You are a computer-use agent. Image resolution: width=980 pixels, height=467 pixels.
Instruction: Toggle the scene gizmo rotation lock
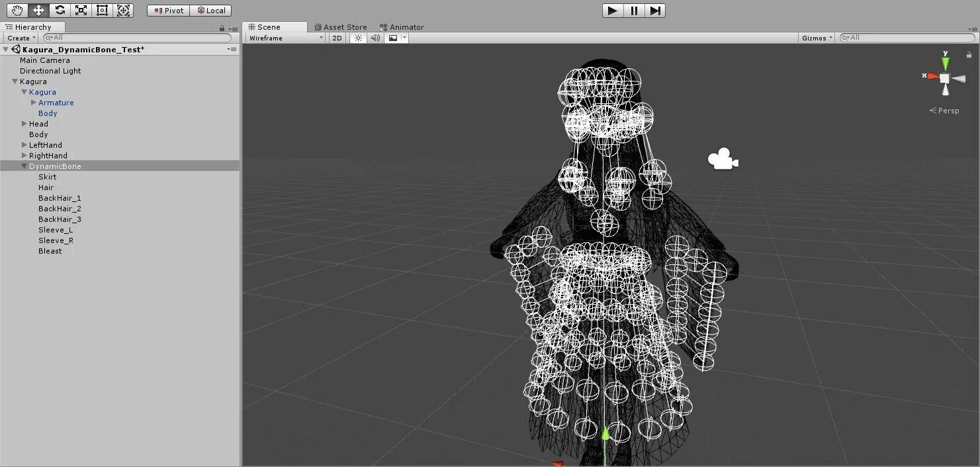969,54
